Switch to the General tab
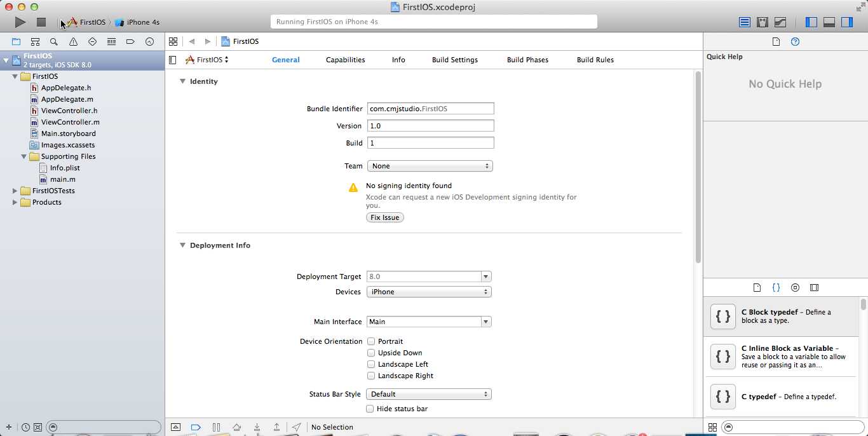 tap(286, 60)
